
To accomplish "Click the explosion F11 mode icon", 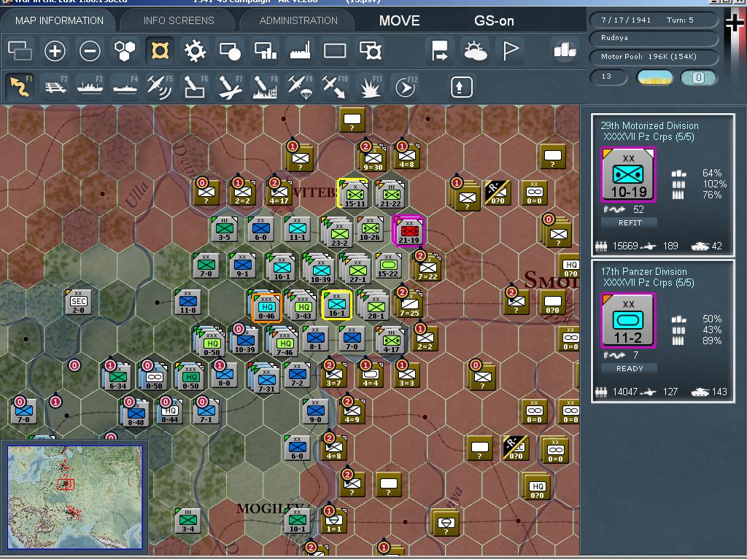I will 370,87.
